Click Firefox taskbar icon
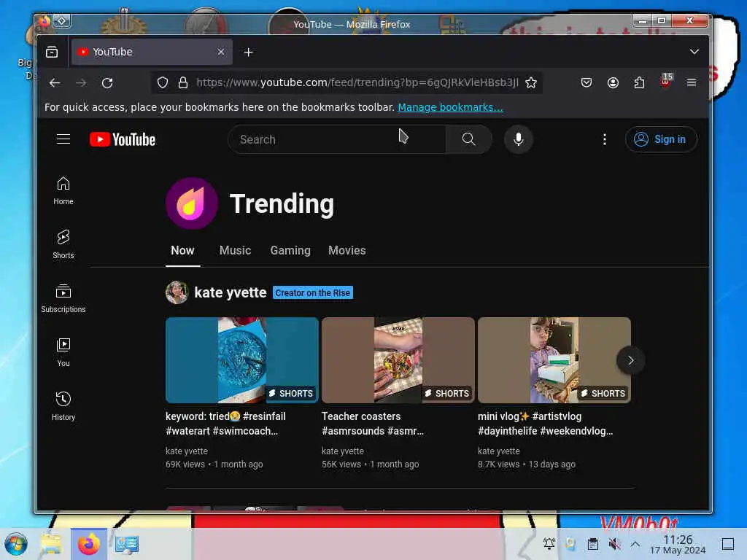This screenshot has width=747, height=560. (x=88, y=544)
